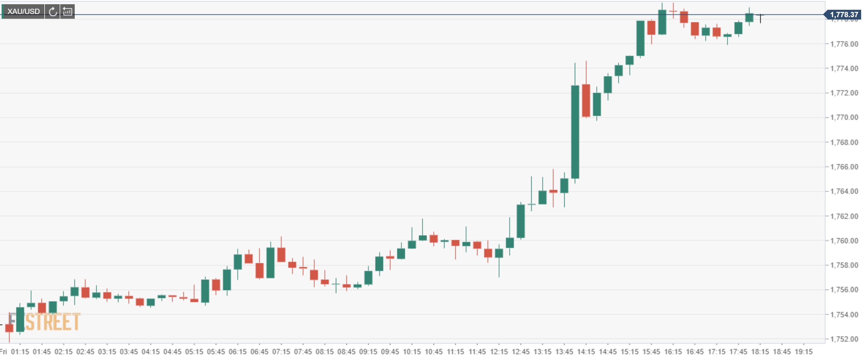Click the chart data icon beside refresh
The image size is (868, 362).
pyautogui.click(x=67, y=11)
